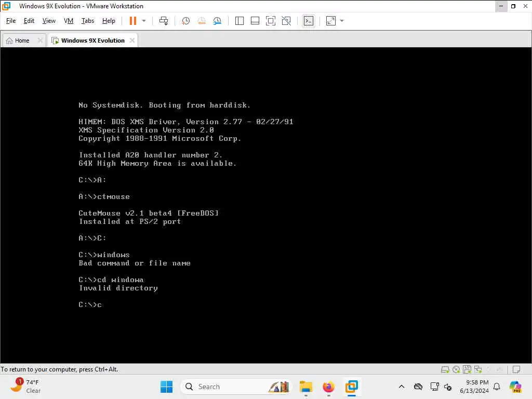The width and height of the screenshot is (532, 399).
Task: Revert to the previous snapshot
Action: [202, 21]
